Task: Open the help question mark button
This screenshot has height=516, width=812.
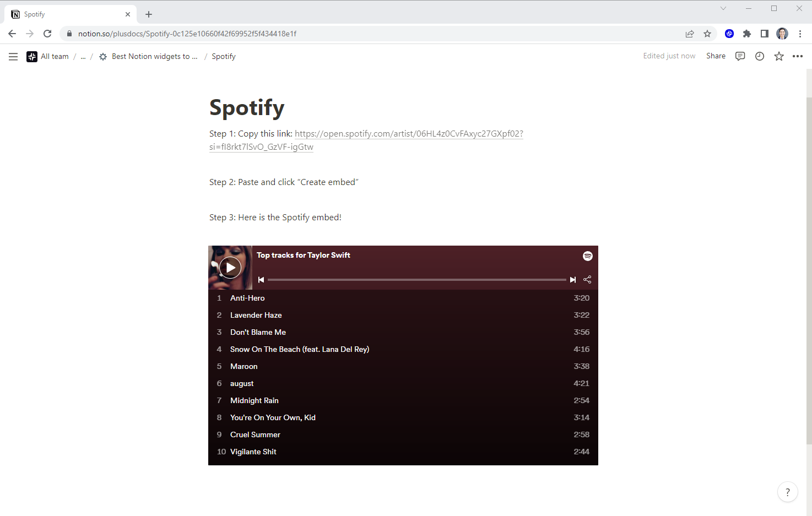Action: click(787, 492)
